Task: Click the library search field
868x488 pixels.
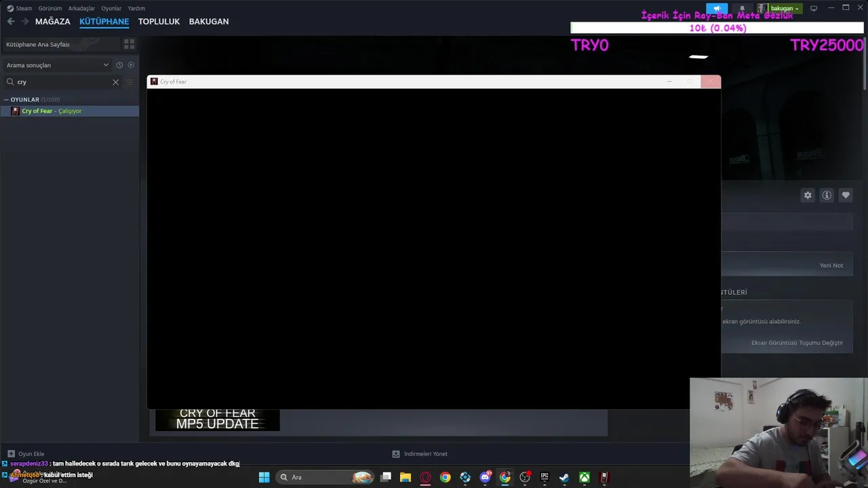Action: pyautogui.click(x=62, y=82)
